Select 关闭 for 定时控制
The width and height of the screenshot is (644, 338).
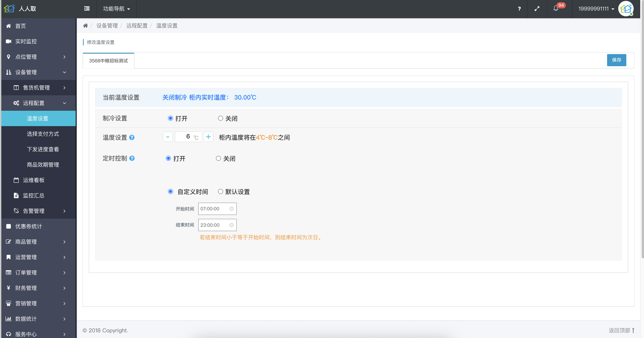click(x=219, y=158)
